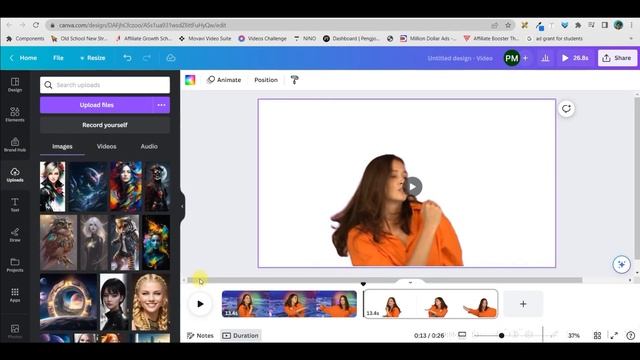Adjust the zoom slider handle
The image size is (640, 360).
pos(502,336)
